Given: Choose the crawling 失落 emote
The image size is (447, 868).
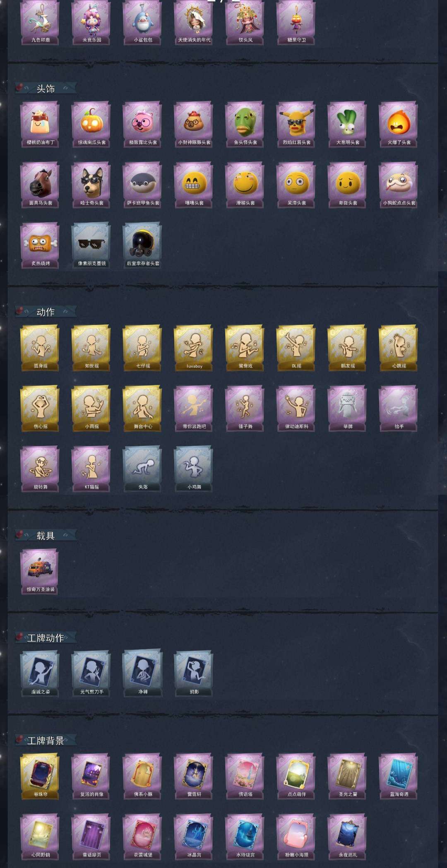Looking at the screenshot, I should click(143, 469).
